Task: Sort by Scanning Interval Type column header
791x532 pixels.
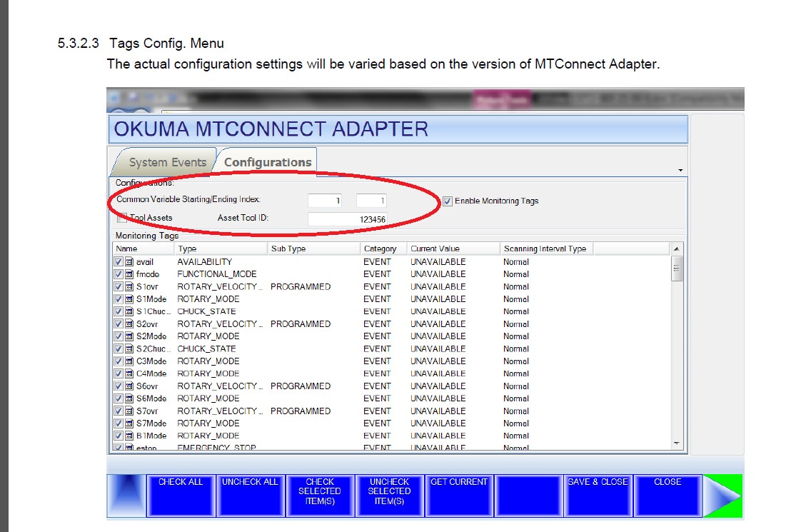Action: click(547, 249)
